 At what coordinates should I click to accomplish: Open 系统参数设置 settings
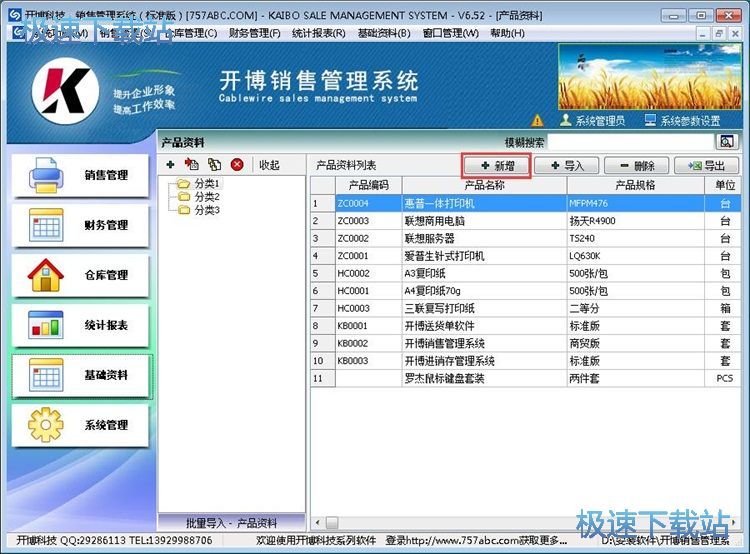pos(683,121)
